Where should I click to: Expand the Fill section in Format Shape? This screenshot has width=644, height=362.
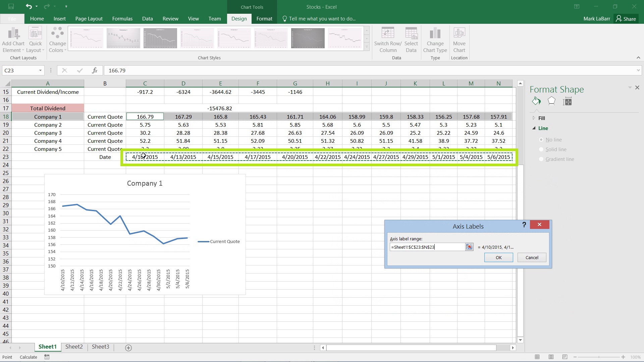click(x=534, y=118)
